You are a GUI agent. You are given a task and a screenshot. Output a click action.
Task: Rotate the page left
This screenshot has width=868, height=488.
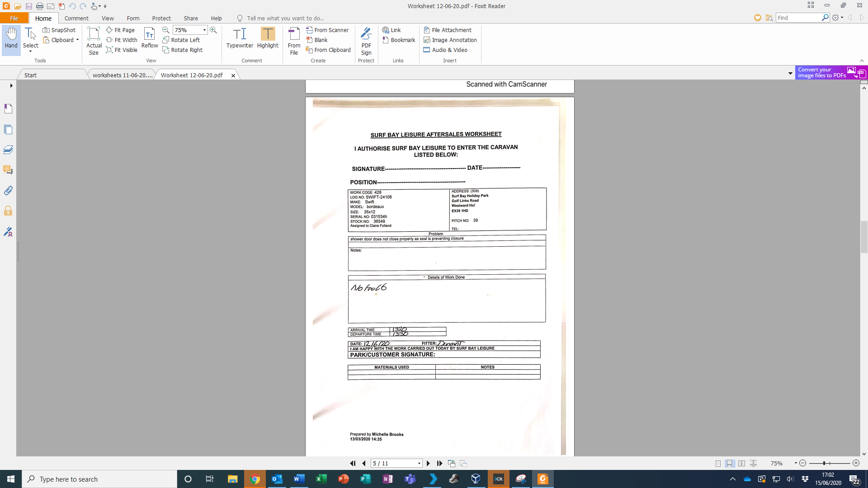tap(181, 40)
